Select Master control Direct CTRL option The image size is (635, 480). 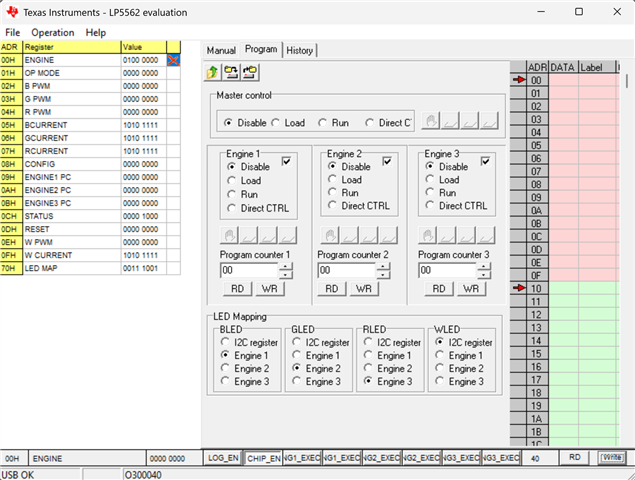coord(388,123)
